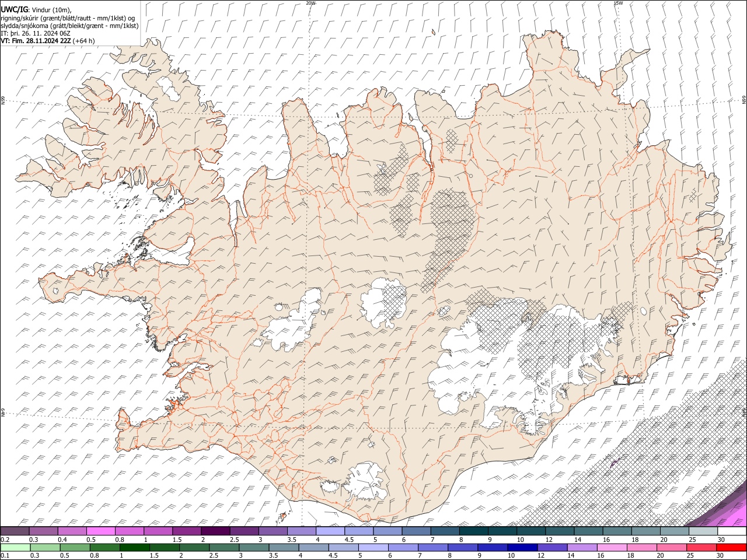Click the '20W' longitude label
This screenshot has width=747, height=560.
coord(310,3)
